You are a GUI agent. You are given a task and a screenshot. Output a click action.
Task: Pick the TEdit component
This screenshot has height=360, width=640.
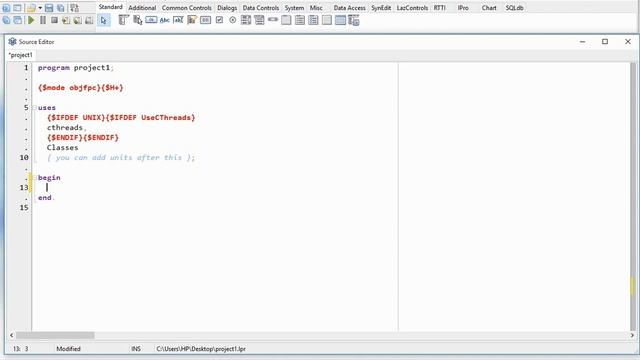[x=178, y=20]
